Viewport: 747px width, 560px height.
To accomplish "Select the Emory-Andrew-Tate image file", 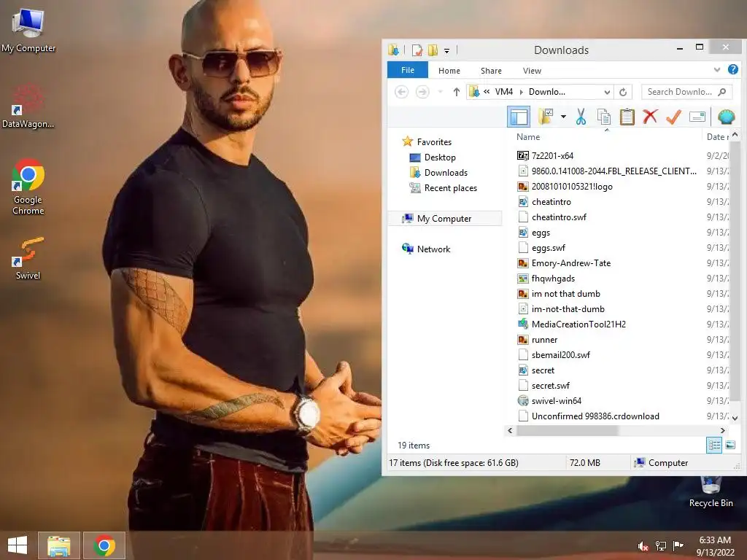I will point(564,262).
